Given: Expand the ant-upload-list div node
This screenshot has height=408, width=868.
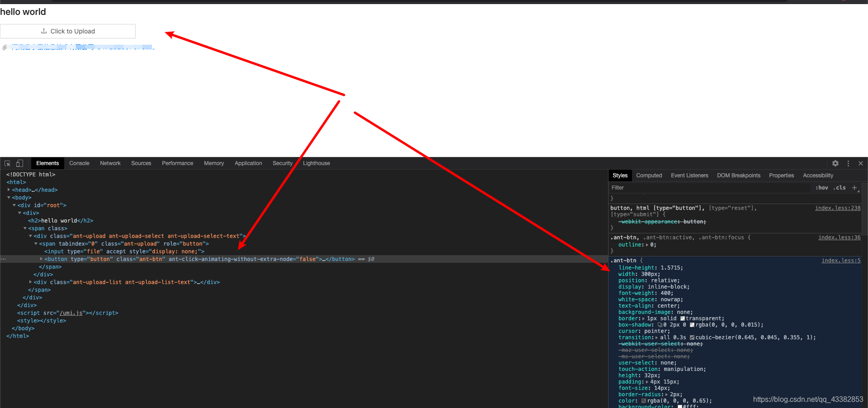Looking at the screenshot, I should (30, 282).
